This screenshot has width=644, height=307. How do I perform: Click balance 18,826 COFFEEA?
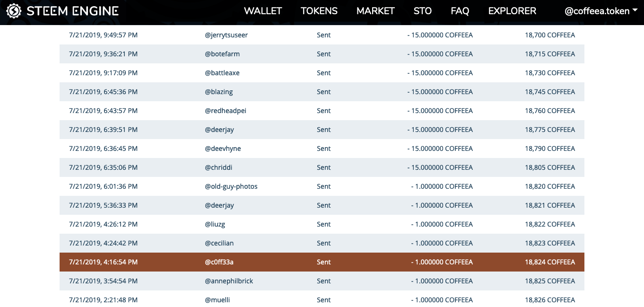(550, 300)
